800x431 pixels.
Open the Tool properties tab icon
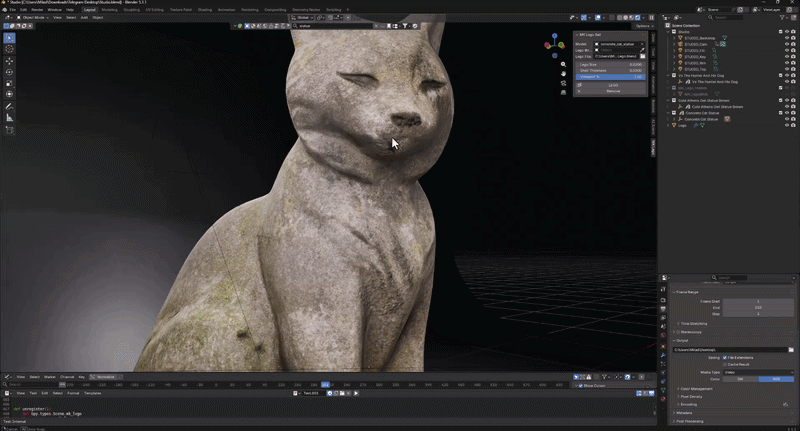(x=663, y=289)
